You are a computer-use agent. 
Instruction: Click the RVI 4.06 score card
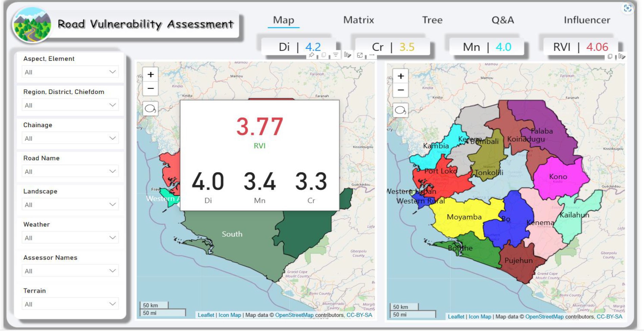click(x=580, y=47)
